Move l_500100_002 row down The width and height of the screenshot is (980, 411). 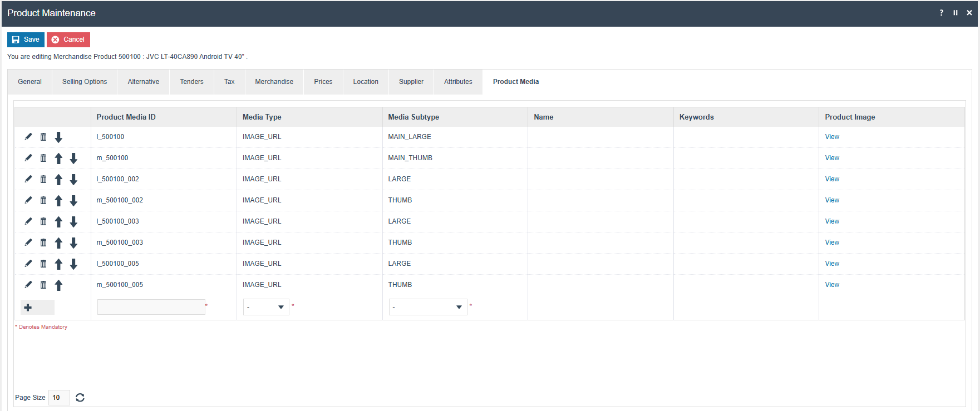click(73, 180)
